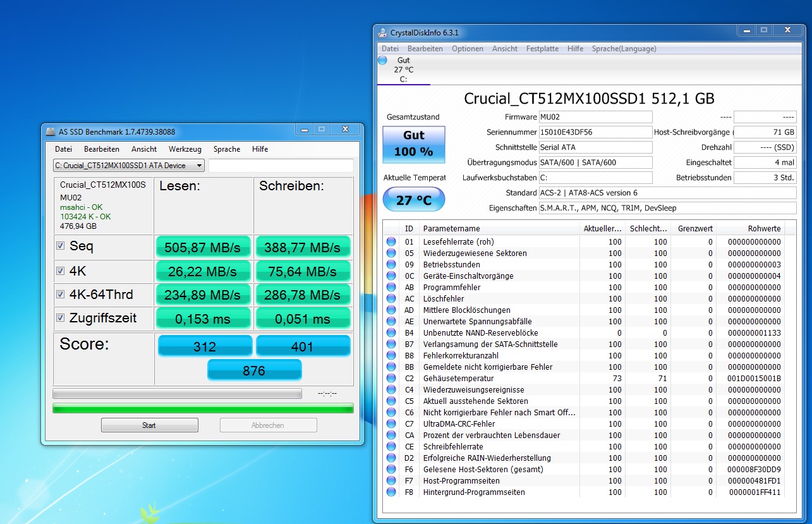Image resolution: width=812 pixels, height=524 pixels.
Task: Click the status orb for Aktuell ausstehende Sektoren
Action: point(391,401)
